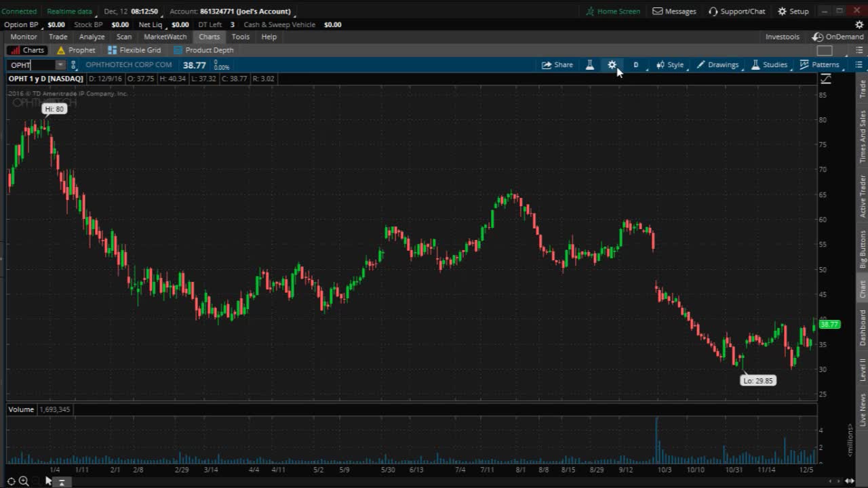Select the Charts subtab
868x488 pixels.
[27, 50]
